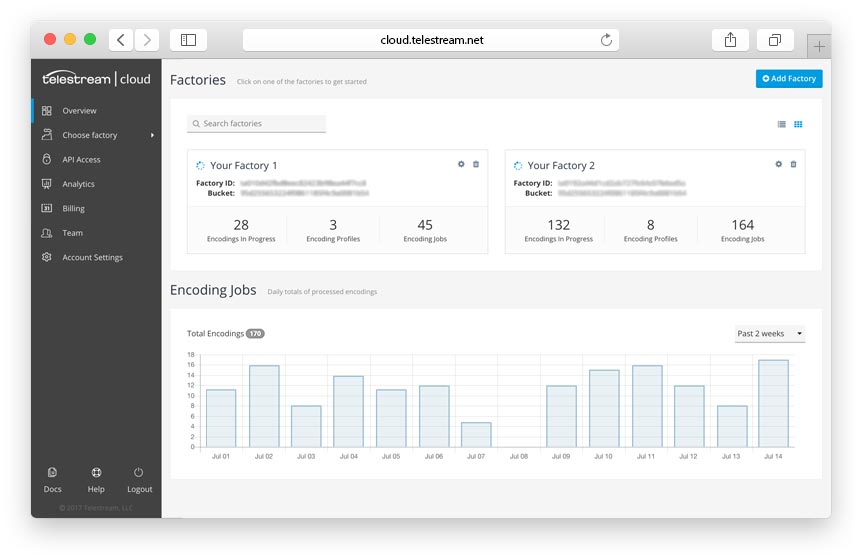Click 164 Encoding Jobs in Factory 2
Viewport: 862px width, 555px height.
743,230
